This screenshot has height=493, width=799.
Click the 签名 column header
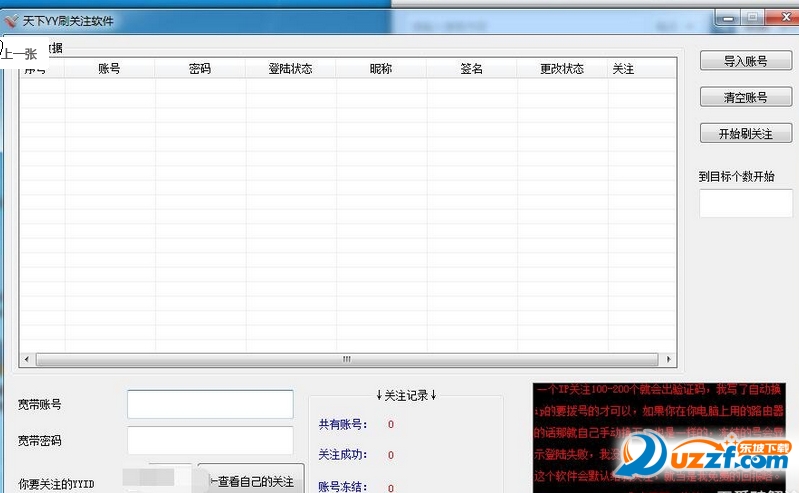[x=471, y=68]
